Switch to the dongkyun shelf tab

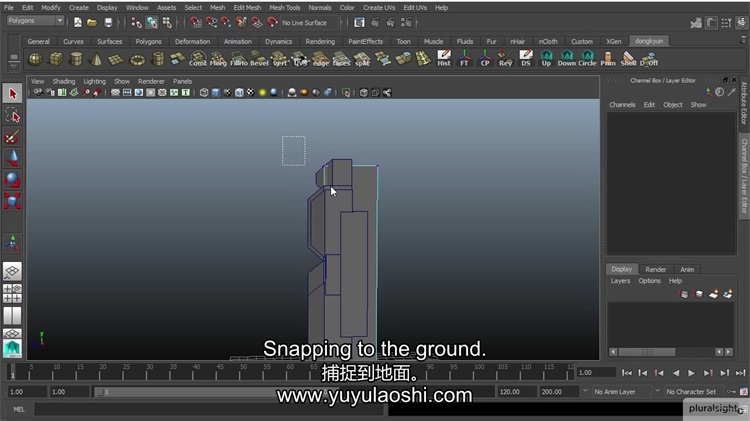[x=651, y=41]
